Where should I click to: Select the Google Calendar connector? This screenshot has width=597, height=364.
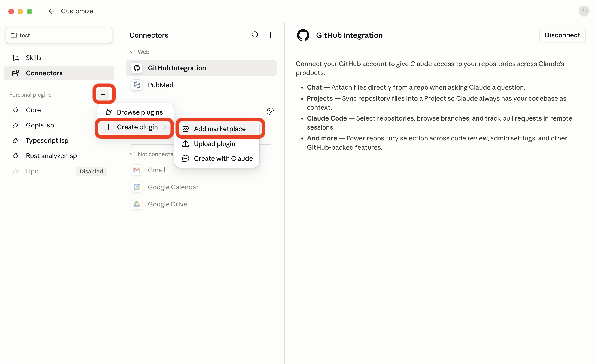tap(201, 187)
